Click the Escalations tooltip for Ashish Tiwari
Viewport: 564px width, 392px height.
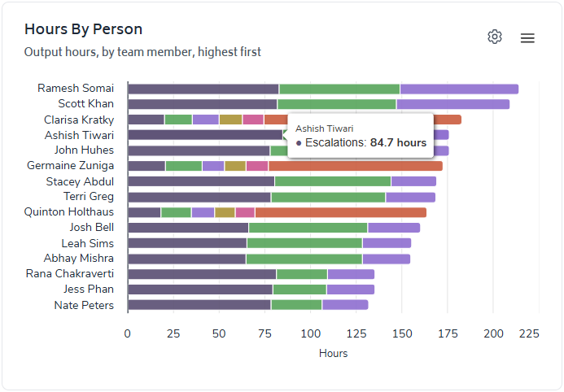[x=361, y=136]
